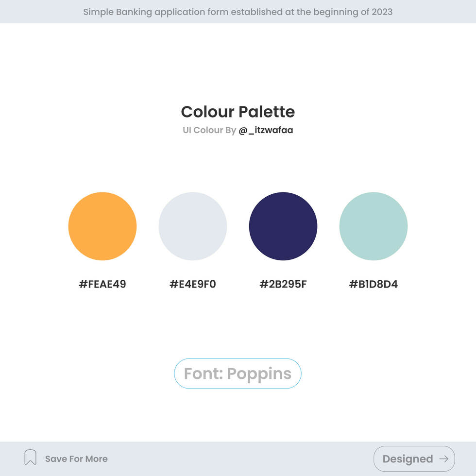Viewport: 476px width, 476px height.
Task: Select the light grey #E4E9F0 colour circle
Action: pyautogui.click(x=193, y=226)
